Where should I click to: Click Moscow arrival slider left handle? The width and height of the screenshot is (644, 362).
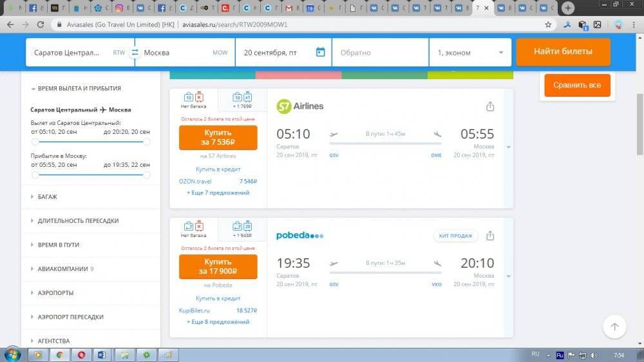coord(35,175)
